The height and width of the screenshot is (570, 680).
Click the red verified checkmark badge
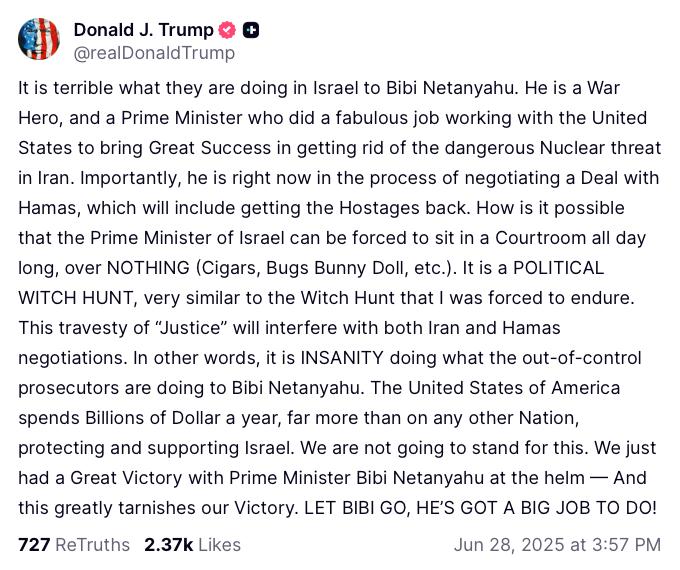click(228, 30)
